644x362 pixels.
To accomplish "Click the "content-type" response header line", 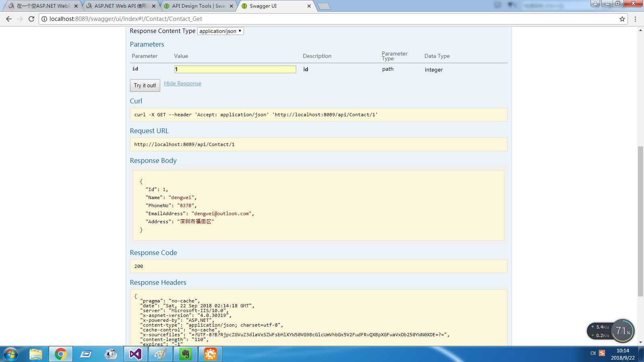I will (x=212, y=325).
